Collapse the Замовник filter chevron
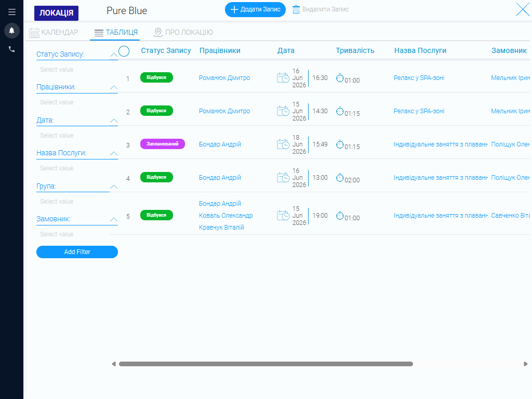 (114, 220)
